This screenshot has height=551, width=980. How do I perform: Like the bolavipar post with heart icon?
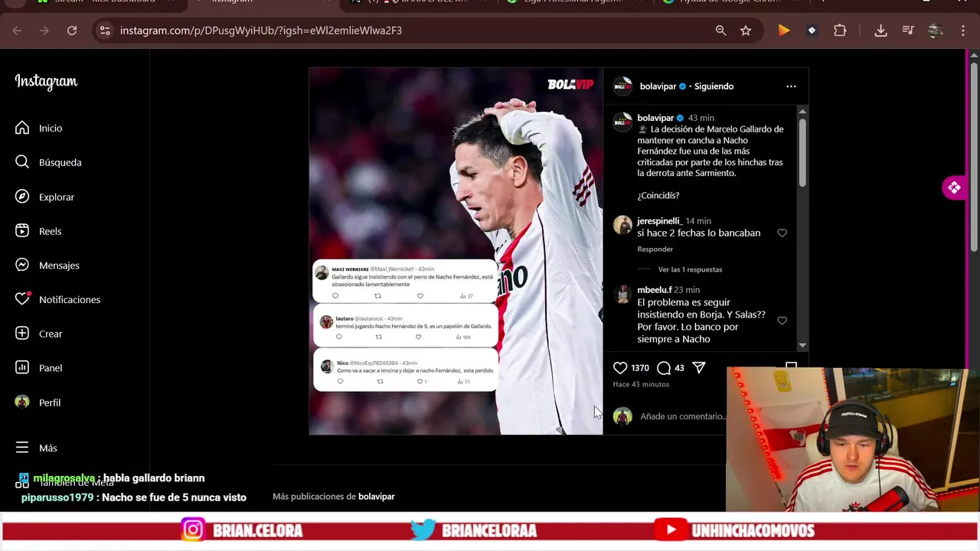point(620,368)
